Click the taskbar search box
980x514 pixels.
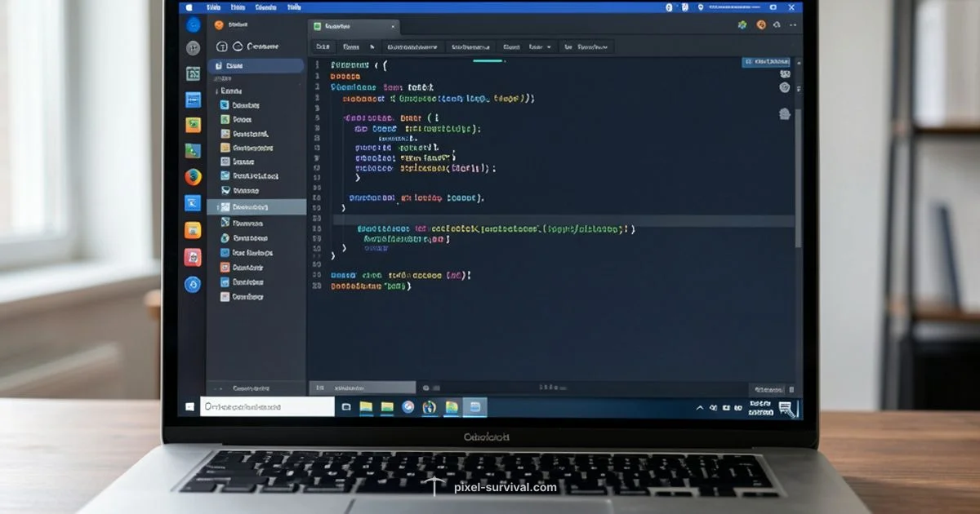point(267,406)
